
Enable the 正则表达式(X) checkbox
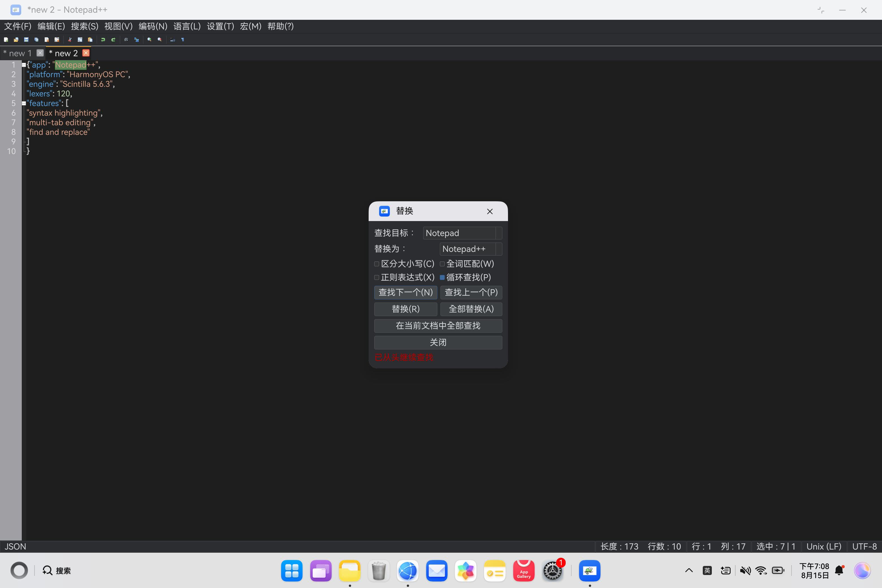tap(377, 278)
